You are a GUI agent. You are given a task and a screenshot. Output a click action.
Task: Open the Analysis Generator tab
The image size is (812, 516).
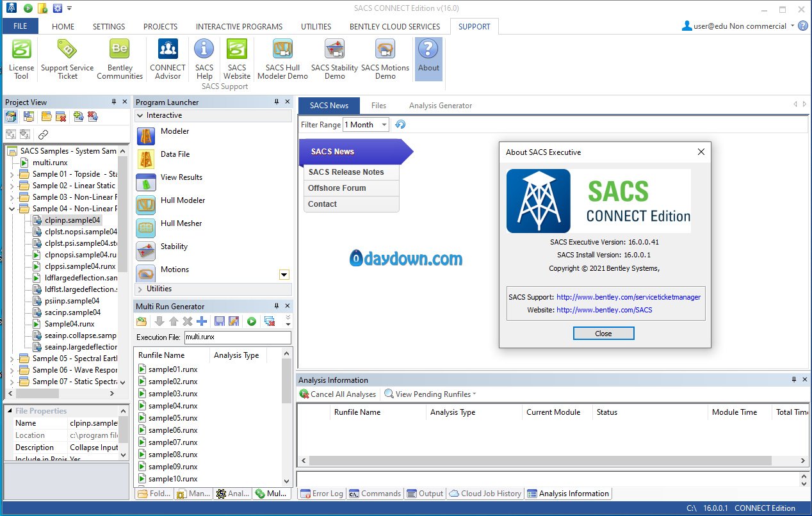[441, 106]
